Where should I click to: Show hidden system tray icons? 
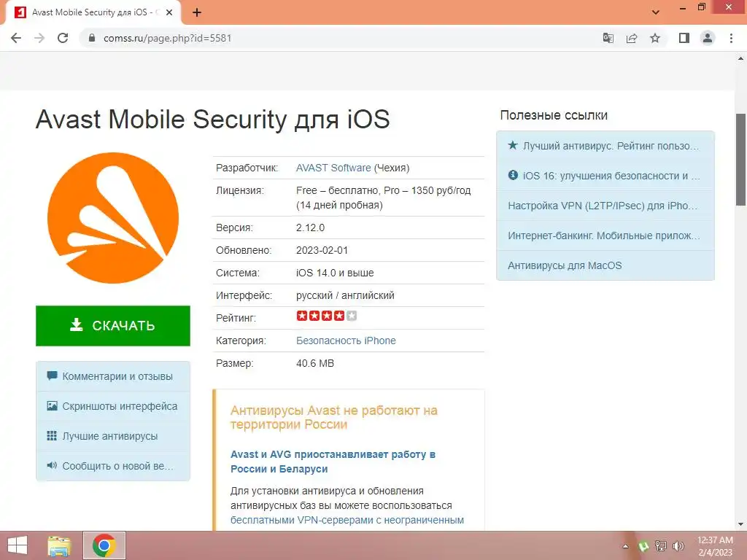625,546
